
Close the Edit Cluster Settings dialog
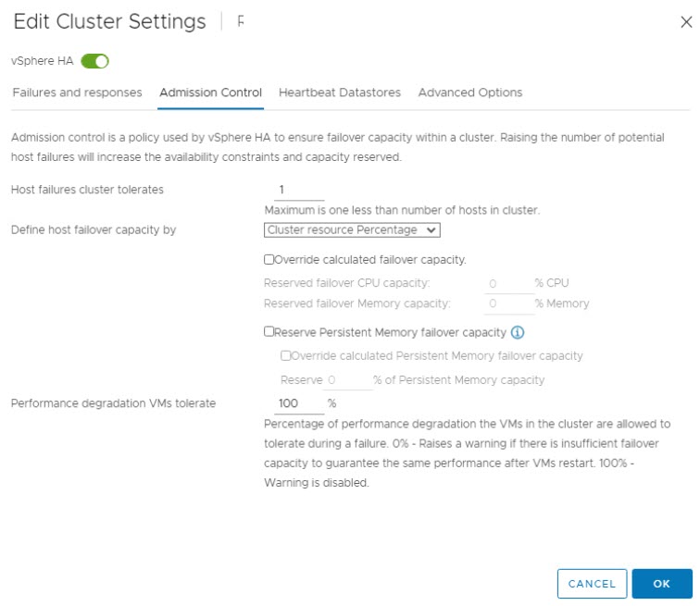686,22
